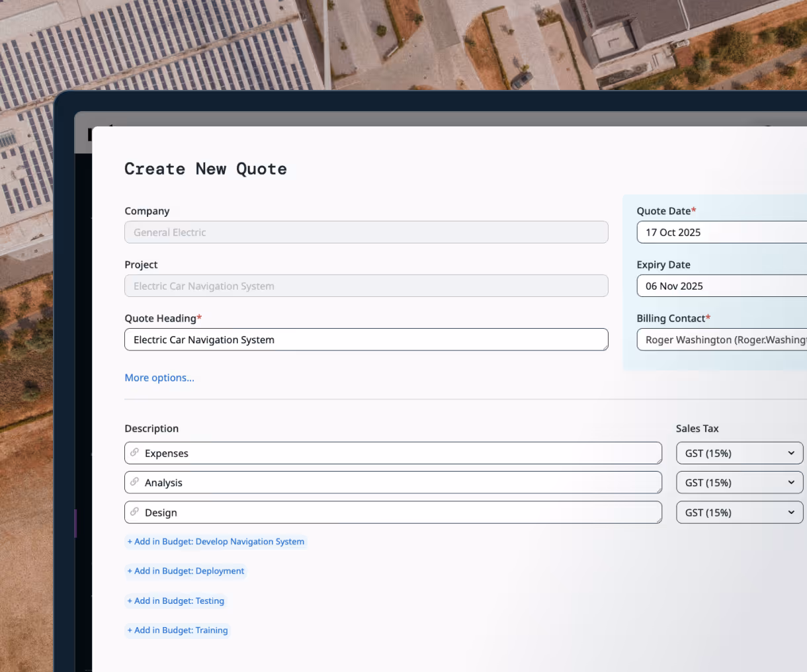The image size is (807, 672).
Task: Open Sales Tax dropdown for Design
Action: click(740, 513)
